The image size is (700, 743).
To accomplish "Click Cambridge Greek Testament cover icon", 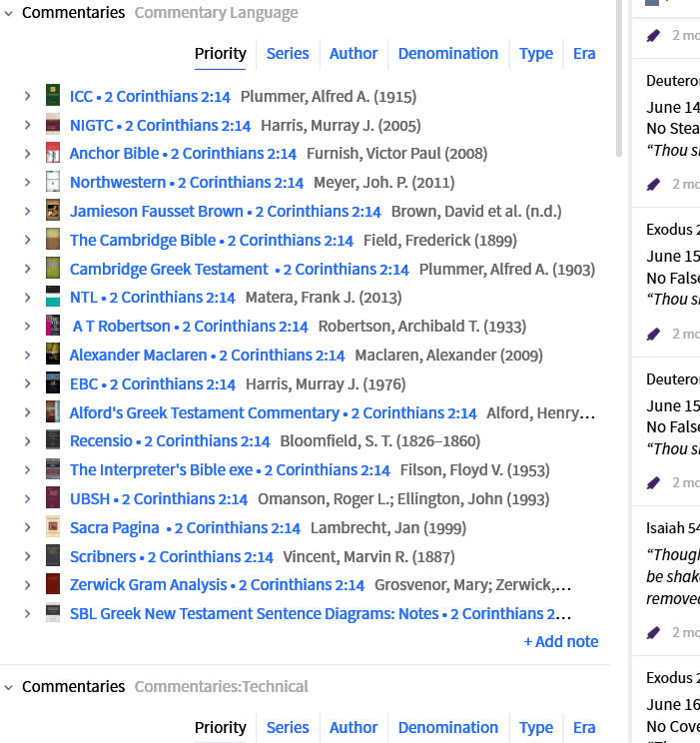I will 53,268.
